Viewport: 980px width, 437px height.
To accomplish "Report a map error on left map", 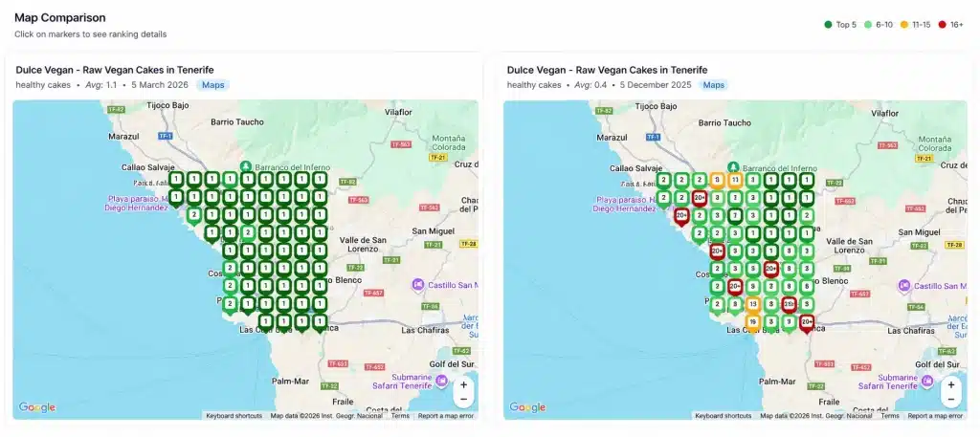I will 446,416.
